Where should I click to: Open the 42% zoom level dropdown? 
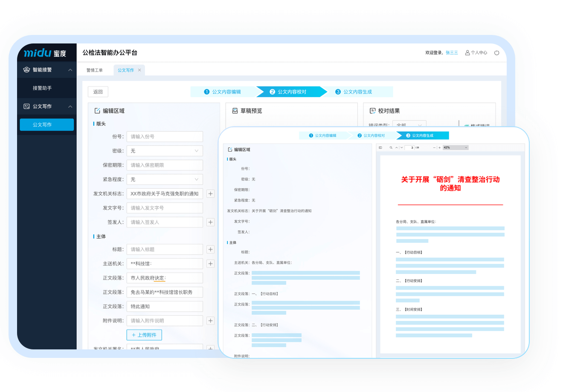[456, 147]
